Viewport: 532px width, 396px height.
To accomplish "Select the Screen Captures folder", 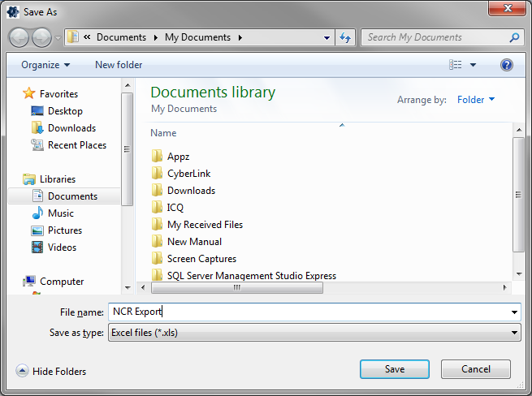I will [x=201, y=259].
